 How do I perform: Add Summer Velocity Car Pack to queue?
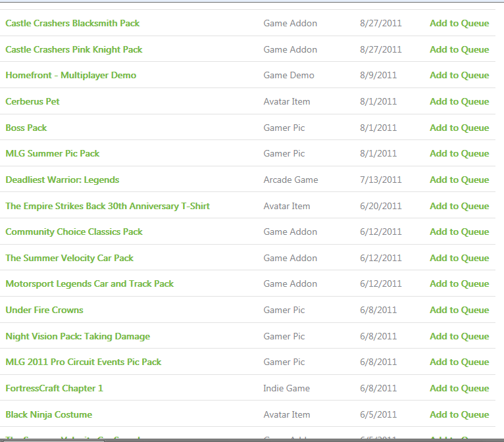point(459,258)
